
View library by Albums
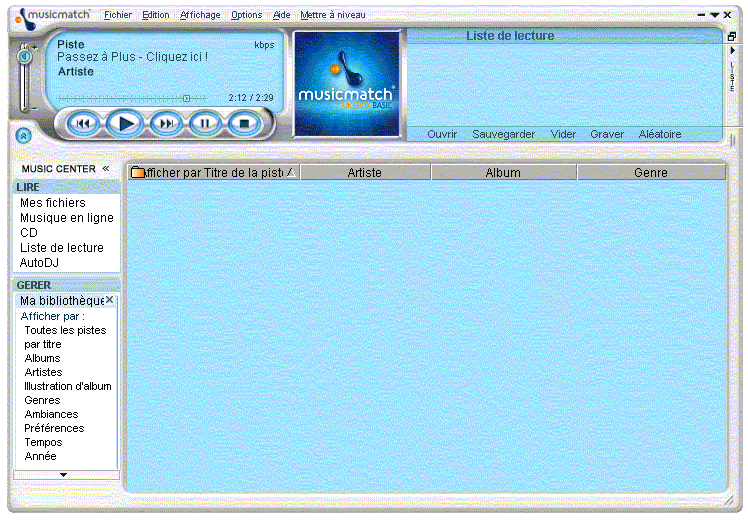click(x=42, y=358)
